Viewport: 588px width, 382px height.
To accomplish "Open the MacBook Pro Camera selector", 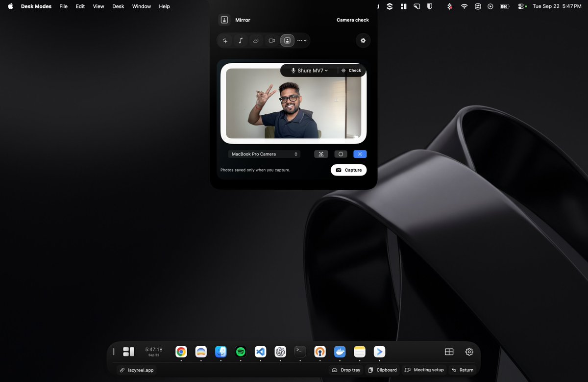I will tap(264, 154).
